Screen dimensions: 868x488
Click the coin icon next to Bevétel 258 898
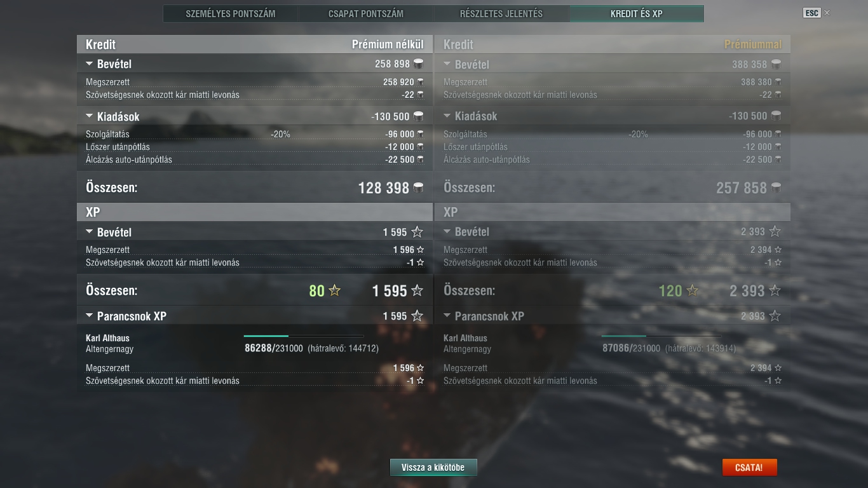[418, 64]
